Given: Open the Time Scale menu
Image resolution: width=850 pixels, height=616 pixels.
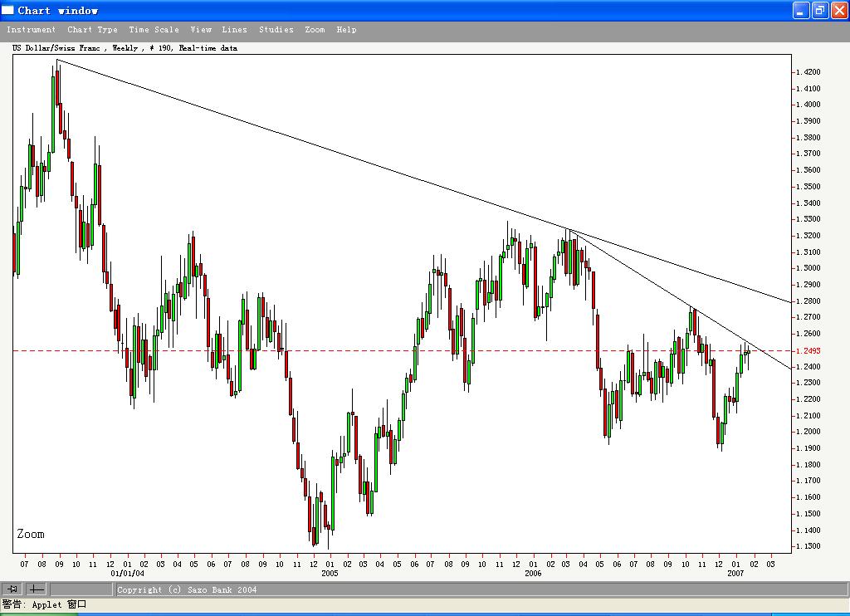Looking at the screenshot, I should pos(154,29).
